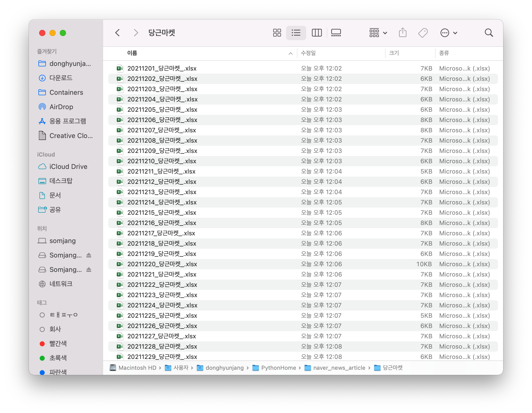Select file 20211207_당근마켓_.xlsx
The width and height of the screenshot is (532, 413).
[303, 130]
